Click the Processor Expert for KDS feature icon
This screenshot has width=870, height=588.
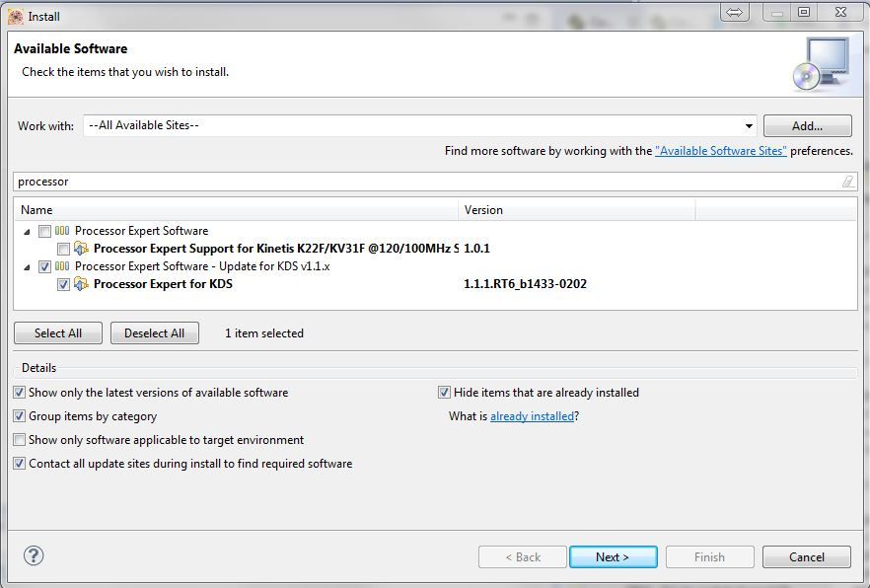click(81, 284)
